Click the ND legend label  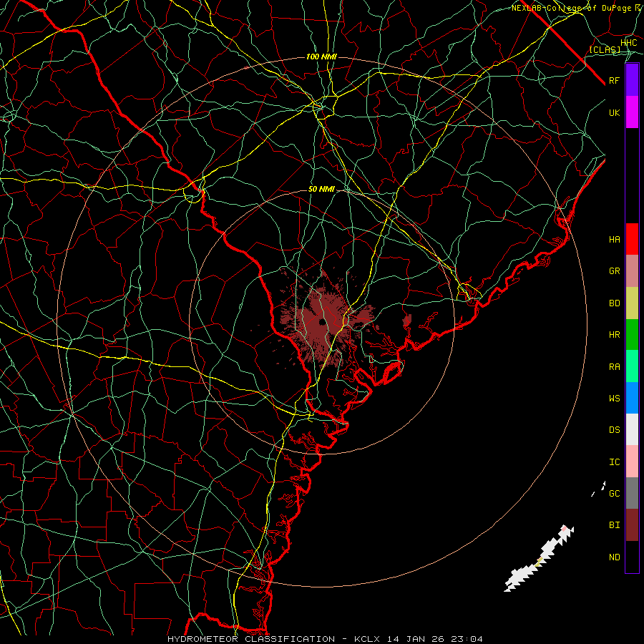614,557
